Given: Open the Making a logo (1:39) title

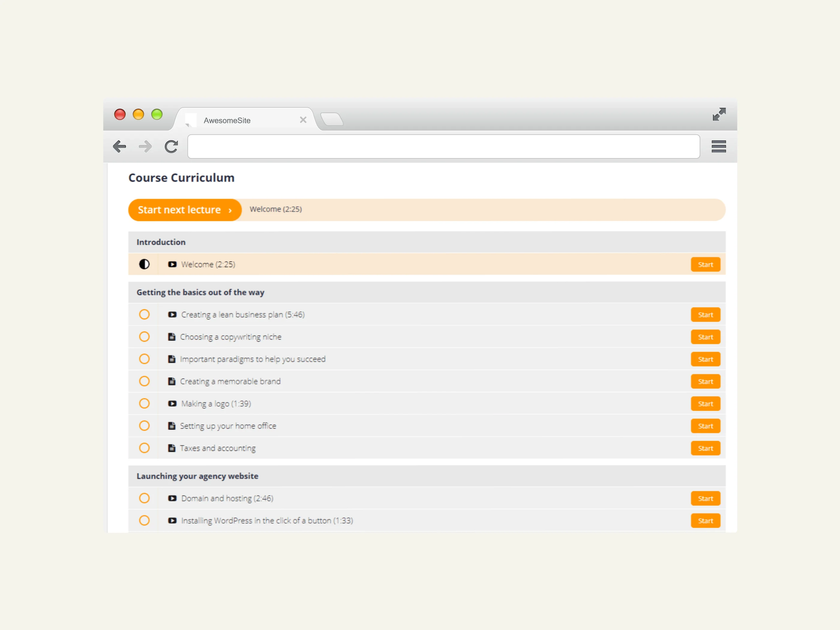Looking at the screenshot, I should (216, 404).
